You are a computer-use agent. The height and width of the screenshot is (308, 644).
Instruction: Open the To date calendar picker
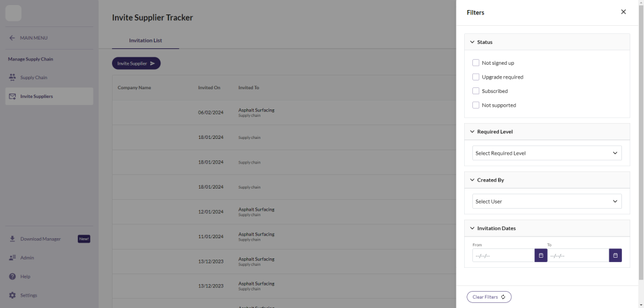coord(615,255)
